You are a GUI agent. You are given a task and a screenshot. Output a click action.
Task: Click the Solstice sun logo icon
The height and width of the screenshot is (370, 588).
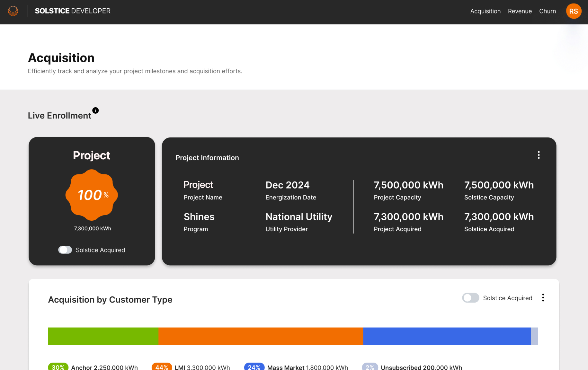tap(13, 11)
